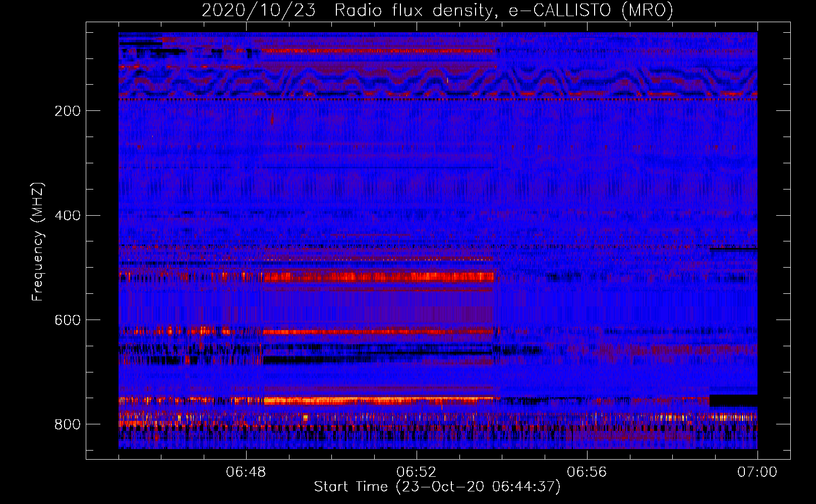Click the 600 frequency tick label

(68, 321)
